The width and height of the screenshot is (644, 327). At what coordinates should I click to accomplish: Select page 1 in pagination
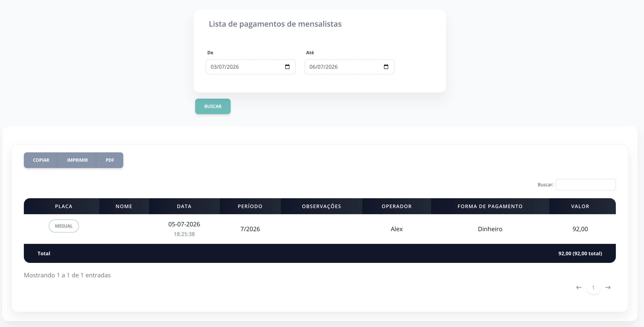(x=593, y=287)
